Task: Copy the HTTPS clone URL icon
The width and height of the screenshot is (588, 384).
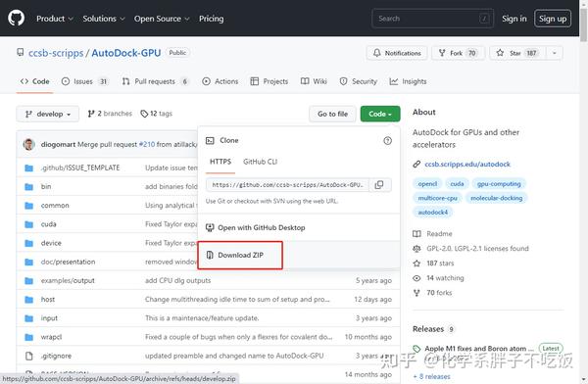Action: coord(379,185)
